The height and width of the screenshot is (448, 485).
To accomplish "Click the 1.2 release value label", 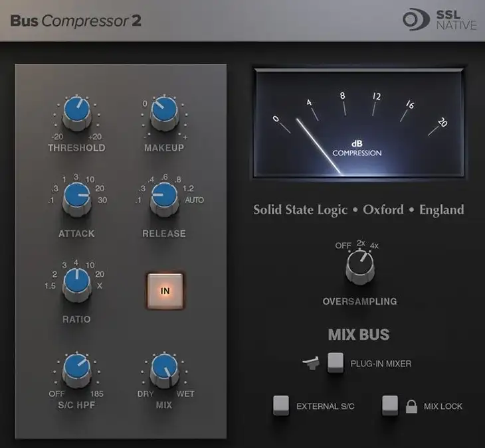I will (188, 188).
